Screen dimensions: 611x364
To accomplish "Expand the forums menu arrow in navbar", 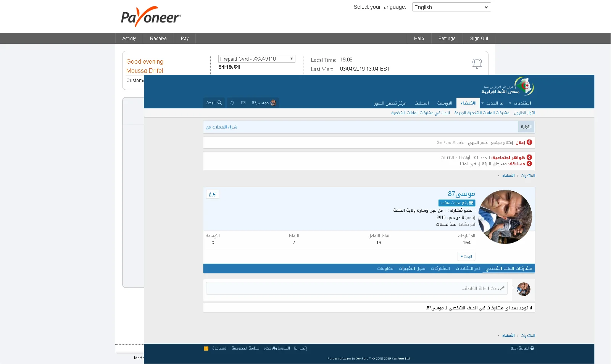I will click(x=510, y=103).
